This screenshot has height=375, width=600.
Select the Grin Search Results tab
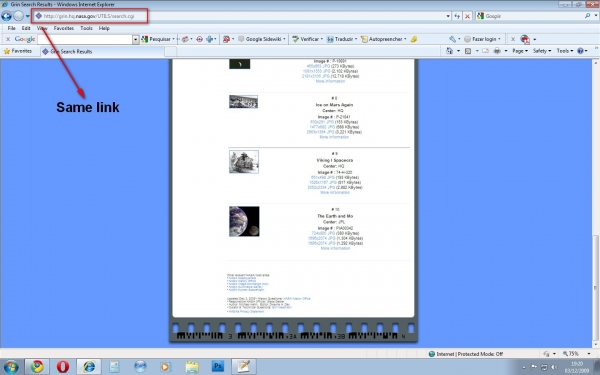(x=103, y=51)
